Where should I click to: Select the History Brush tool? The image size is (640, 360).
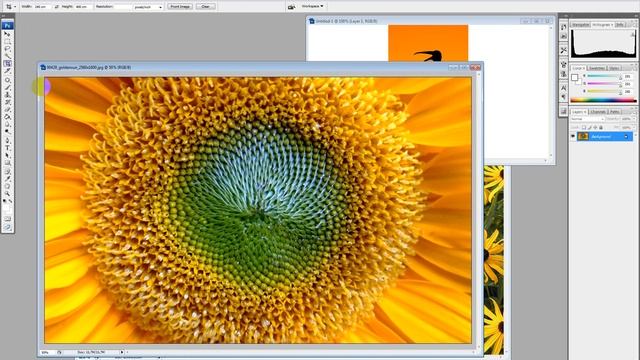[7, 102]
